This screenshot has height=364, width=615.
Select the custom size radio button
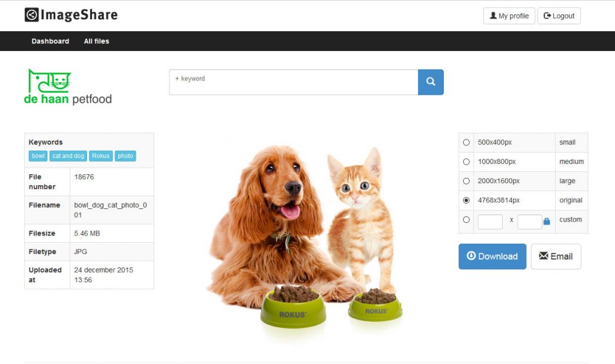point(466,220)
